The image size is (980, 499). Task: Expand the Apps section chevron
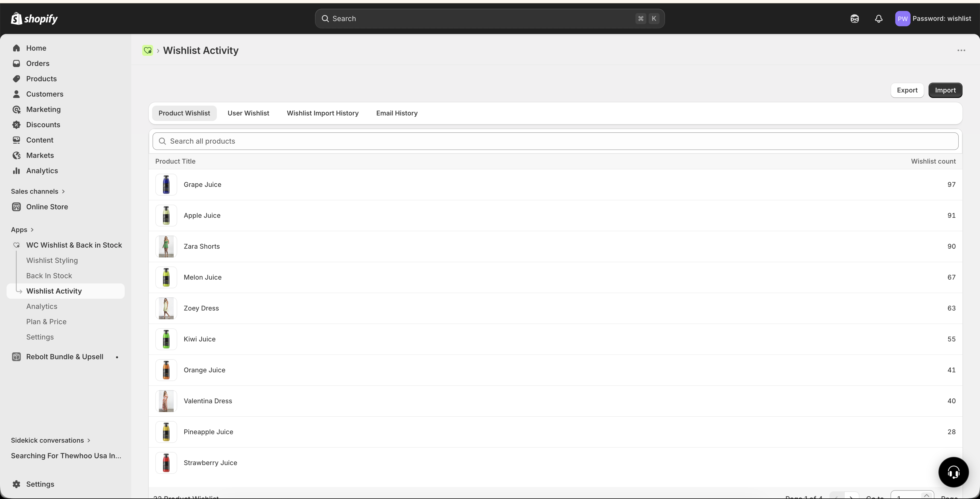(x=32, y=230)
